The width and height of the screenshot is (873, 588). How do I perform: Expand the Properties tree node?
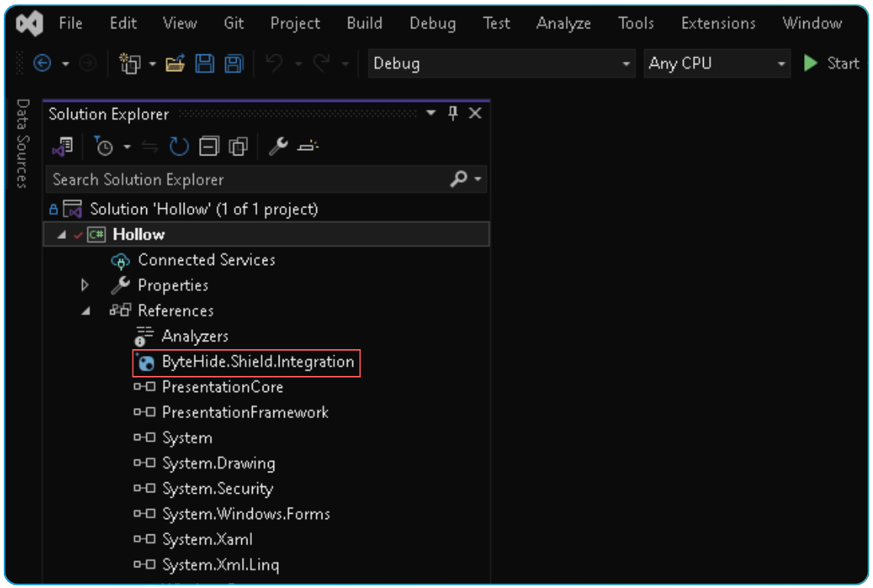click(x=84, y=285)
